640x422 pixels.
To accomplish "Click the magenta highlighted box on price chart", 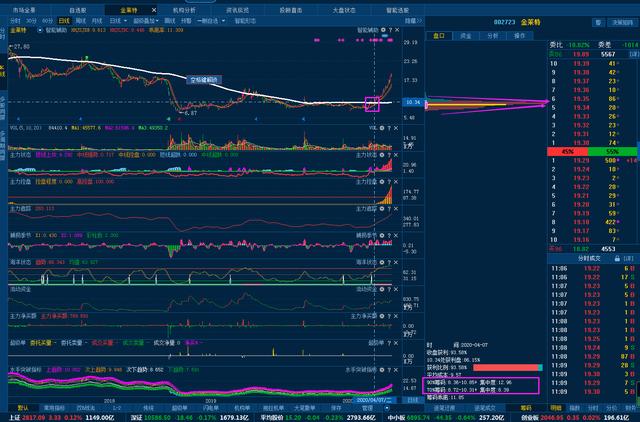I will click(372, 104).
